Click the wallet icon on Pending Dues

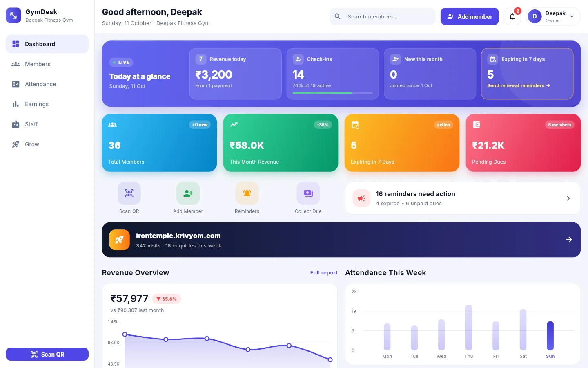476,125
